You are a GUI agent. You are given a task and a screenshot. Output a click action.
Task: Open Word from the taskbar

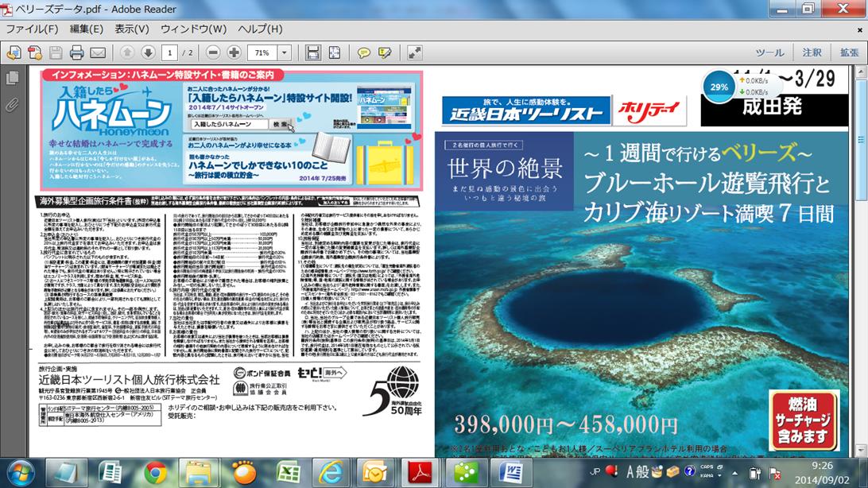click(x=510, y=474)
